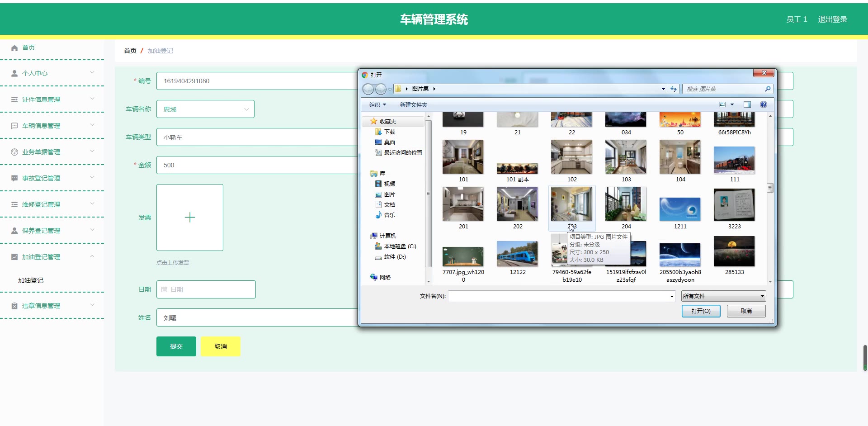This screenshot has height=426, width=868.
Task: Click the 日期 date picker field
Action: click(x=206, y=289)
